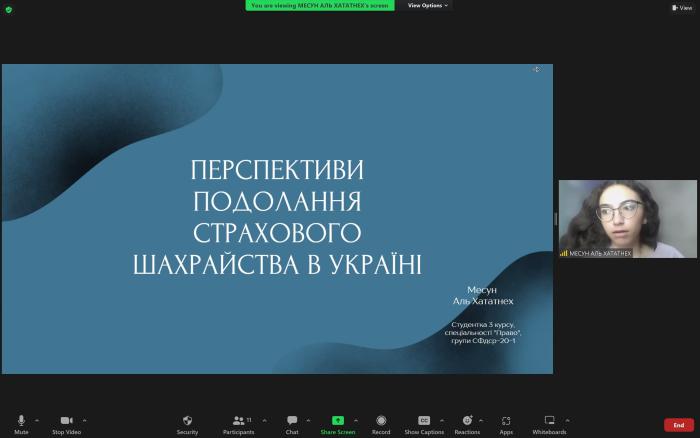The image size is (700, 438).
Task: Toggle Show Captions on
Action: click(424, 421)
